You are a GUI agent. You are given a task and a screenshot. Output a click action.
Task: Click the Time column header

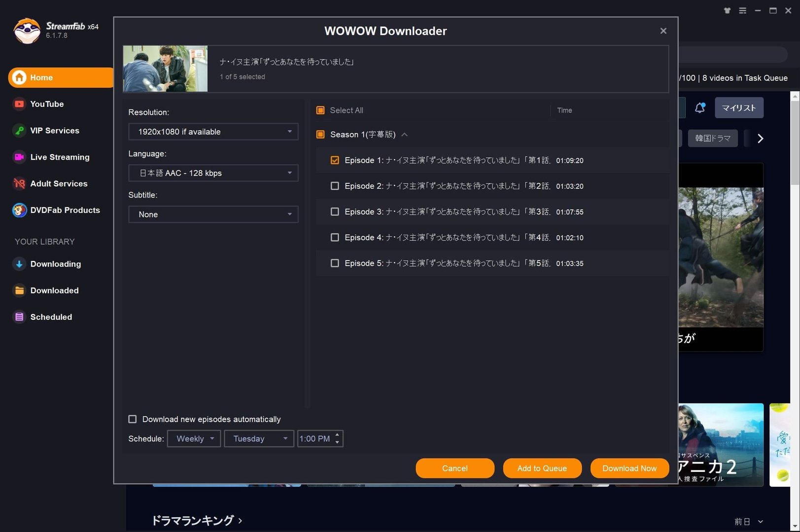click(x=564, y=110)
